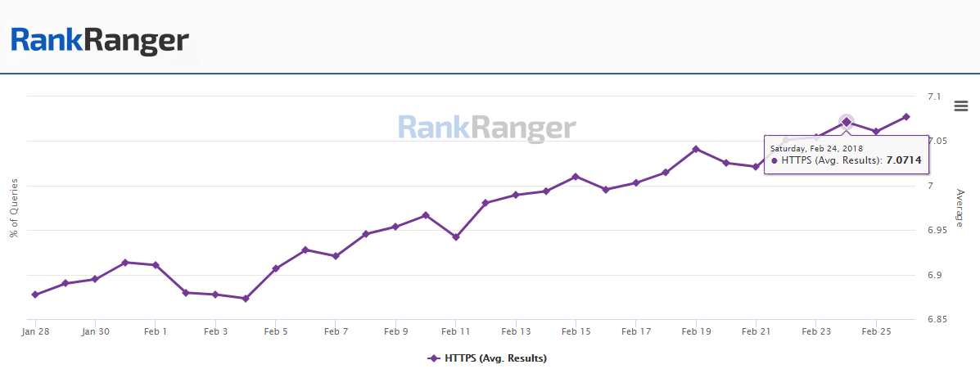
Task: Select the Feb 1 data point marker
Action: (156, 265)
